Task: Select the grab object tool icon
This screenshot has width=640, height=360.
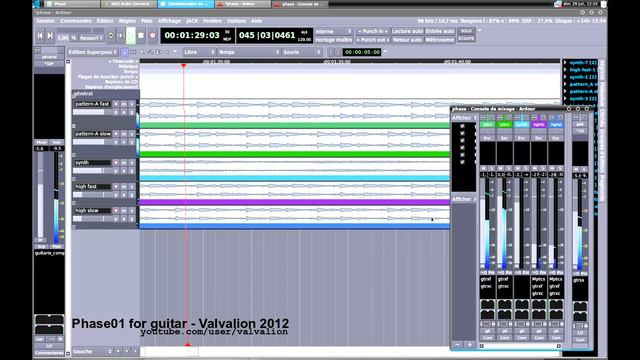Action: [x=124, y=52]
